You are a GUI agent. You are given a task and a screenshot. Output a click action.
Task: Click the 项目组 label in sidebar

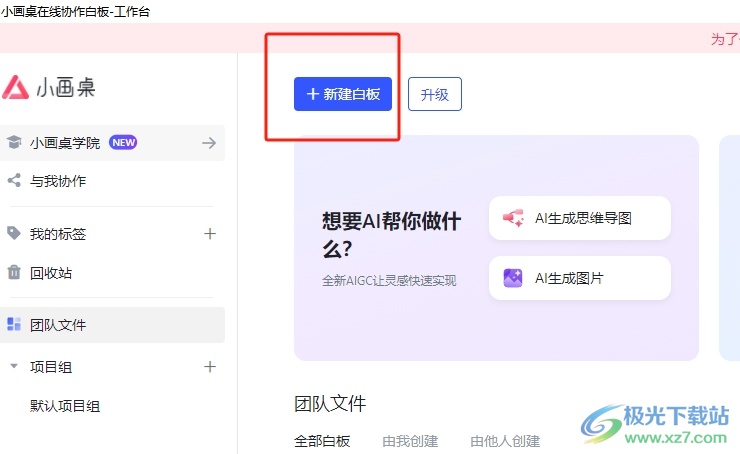tap(51, 367)
